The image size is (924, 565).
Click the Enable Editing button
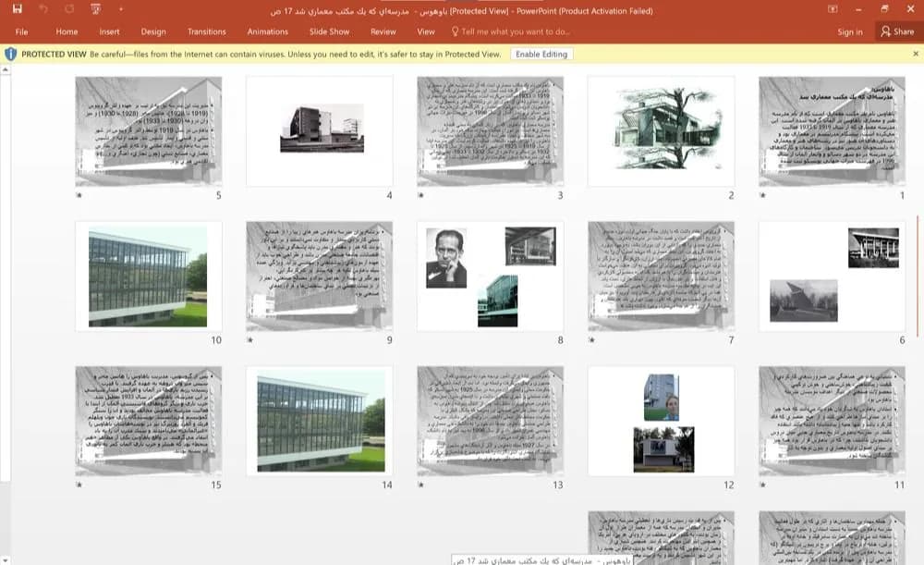[541, 55]
